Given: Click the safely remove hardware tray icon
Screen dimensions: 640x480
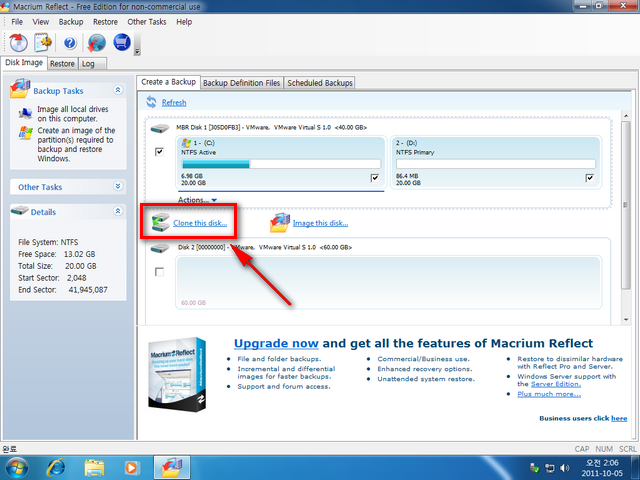Looking at the screenshot, I should point(534,468).
